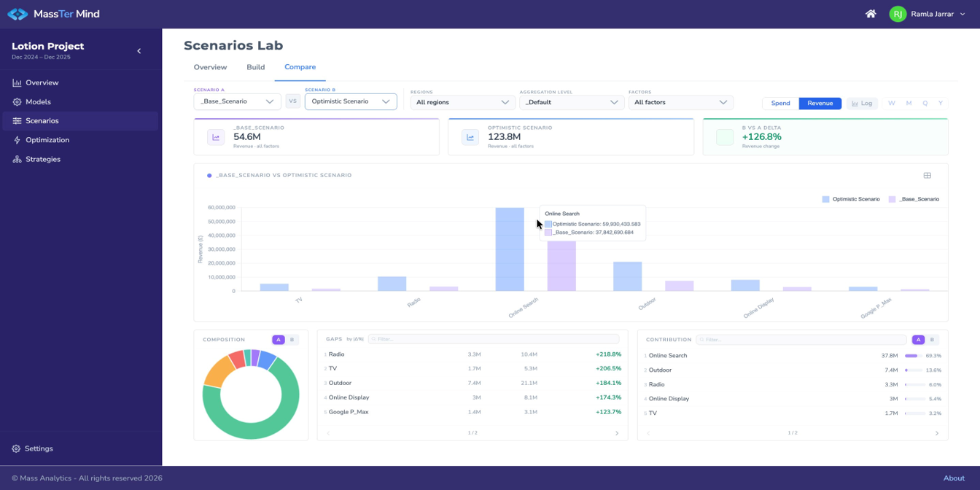
Task: Go to the Overview tab in Scenarios Lab
Action: (x=210, y=67)
